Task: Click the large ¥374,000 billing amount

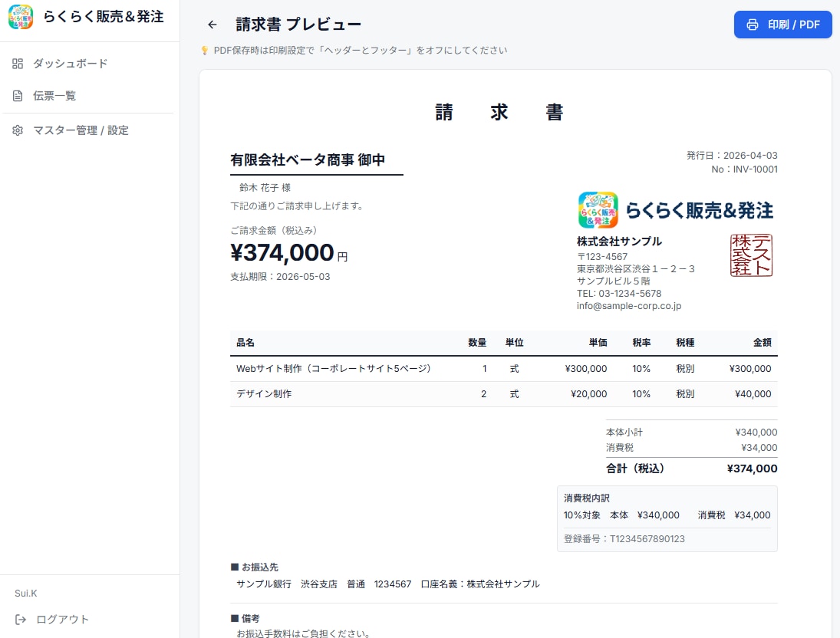Action: pyautogui.click(x=282, y=252)
